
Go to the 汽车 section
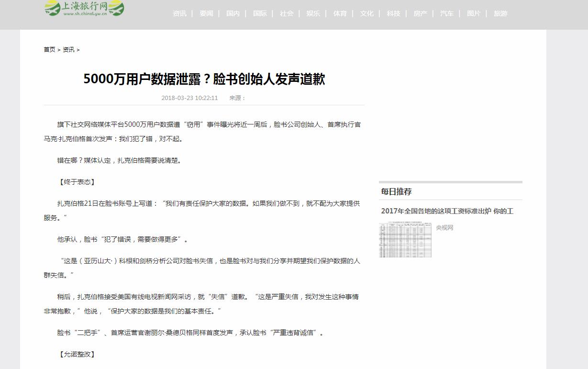[447, 13]
